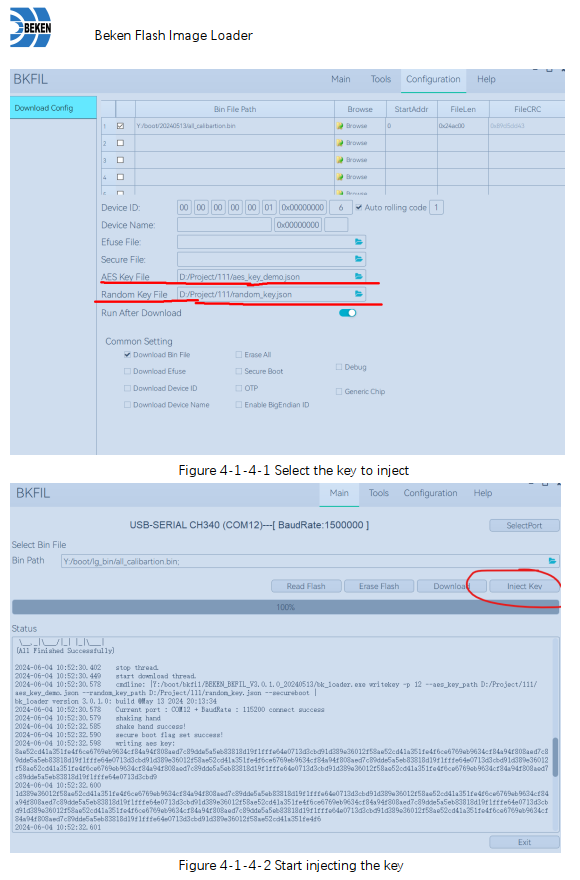The width and height of the screenshot is (580, 880).
Task: Enable the Erase All checkbox
Action: pyautogui.click(x=239, y=355)
